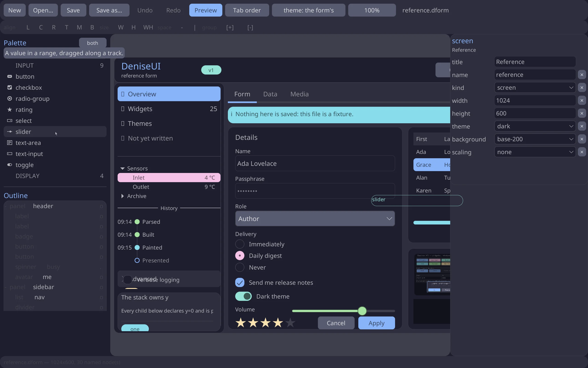Image resolution: width=588 pixels, height=368 pixels.
Task: Uncheck Send me release notes checkbox
Action: pos(240,283)
